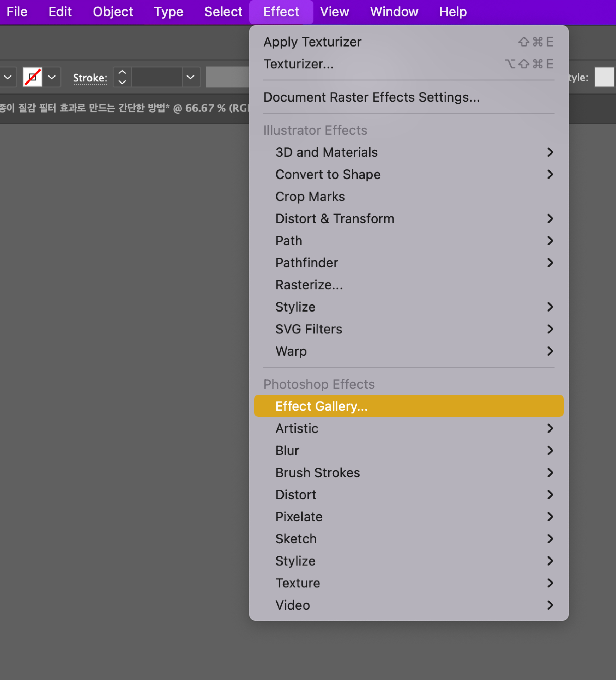Open the View menu

(334, 12)
